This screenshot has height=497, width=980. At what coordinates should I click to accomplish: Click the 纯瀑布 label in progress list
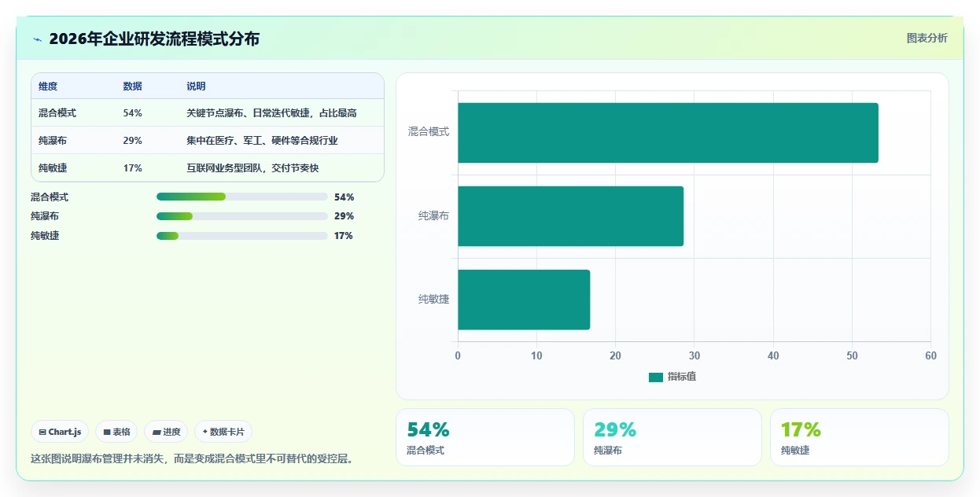(x=45, y=216)
